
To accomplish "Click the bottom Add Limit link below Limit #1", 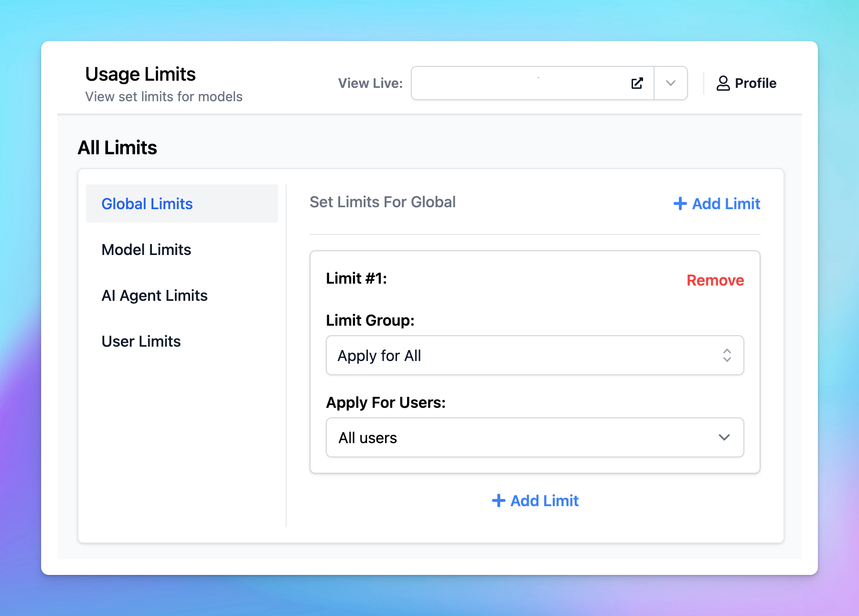I will click(x=535, y=500).
